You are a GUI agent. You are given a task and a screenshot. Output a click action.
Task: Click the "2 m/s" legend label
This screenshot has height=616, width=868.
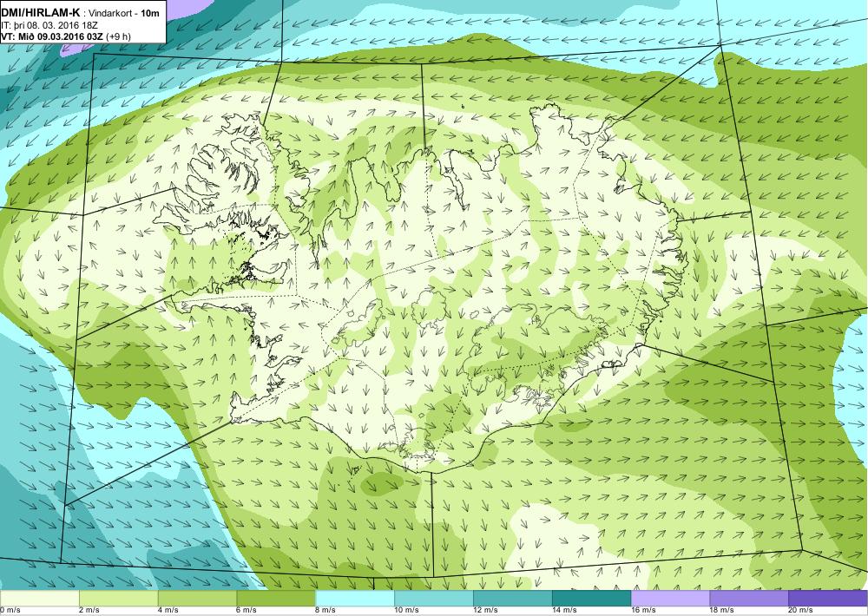pyautogui.click(x=89, y=611)
